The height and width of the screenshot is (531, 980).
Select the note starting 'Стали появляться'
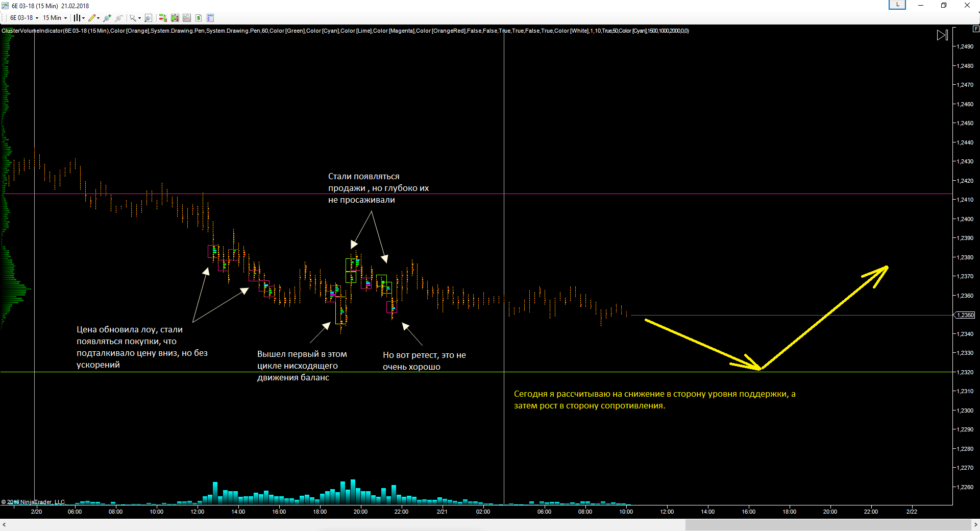tap(378, 188)
